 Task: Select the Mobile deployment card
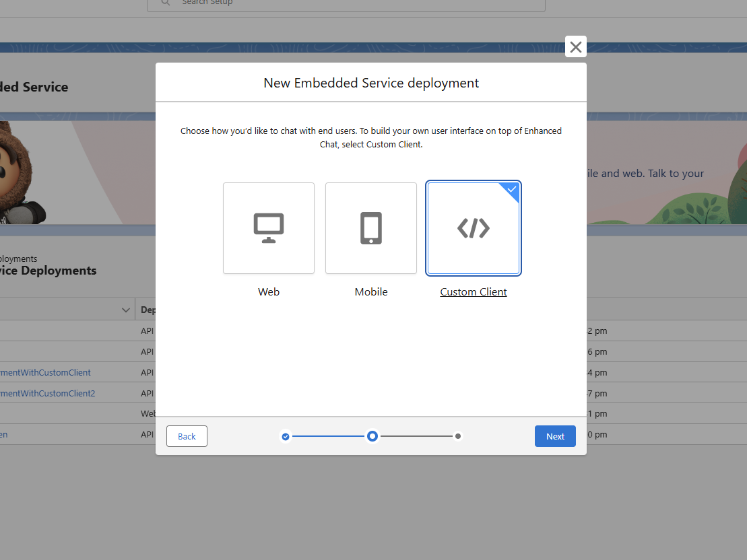pyautogui.click(x=371, y=228)
